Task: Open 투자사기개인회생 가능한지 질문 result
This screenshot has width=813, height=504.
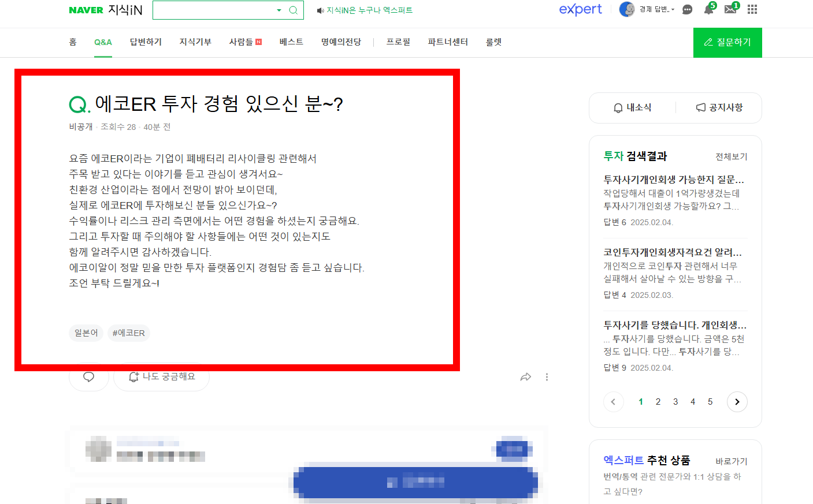Action: click(x=674, y=180)
